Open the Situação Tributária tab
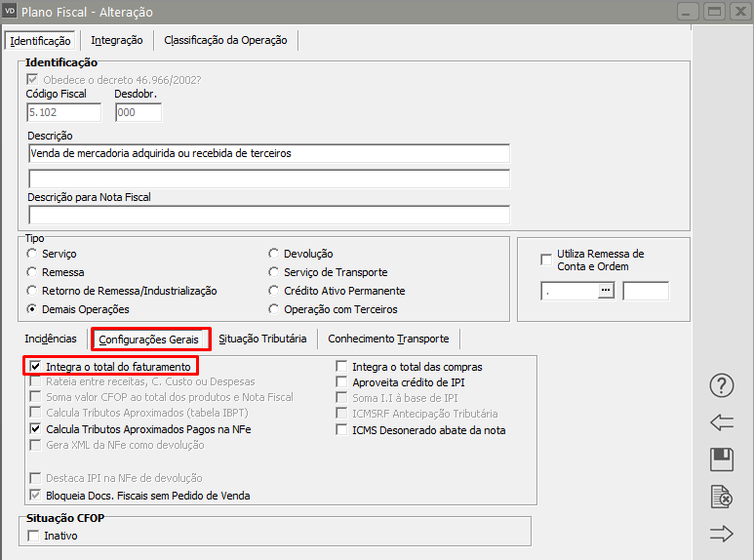Viewport: 754px width, 560px height. coord(262,339)
